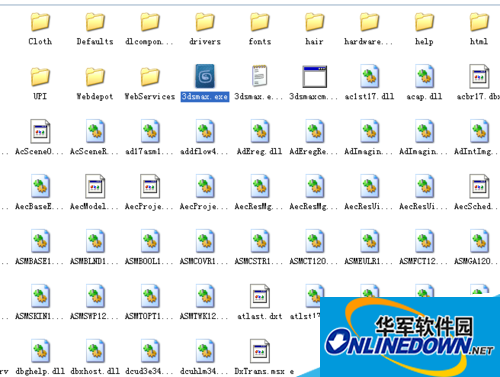The image size is (500, 377).
Task: Click the ASMCSTR1... file name
Action: tap(259, 261)
